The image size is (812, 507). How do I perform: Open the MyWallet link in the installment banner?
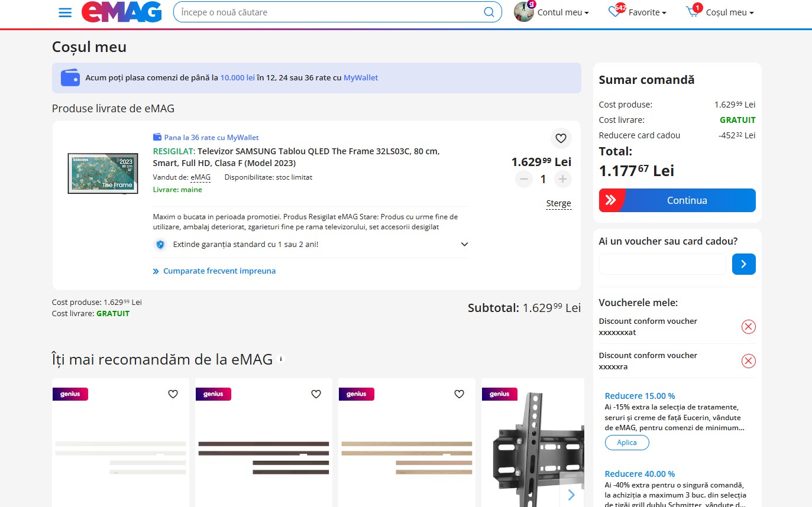pyautogui.click(x=361, y=78)
